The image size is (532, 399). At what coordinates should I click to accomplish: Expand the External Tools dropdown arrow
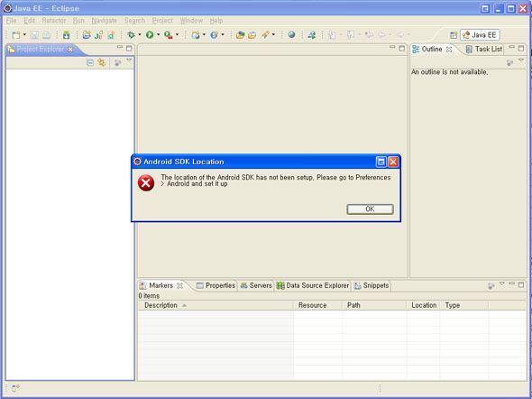pyautogui.click(x=177, y=34)
